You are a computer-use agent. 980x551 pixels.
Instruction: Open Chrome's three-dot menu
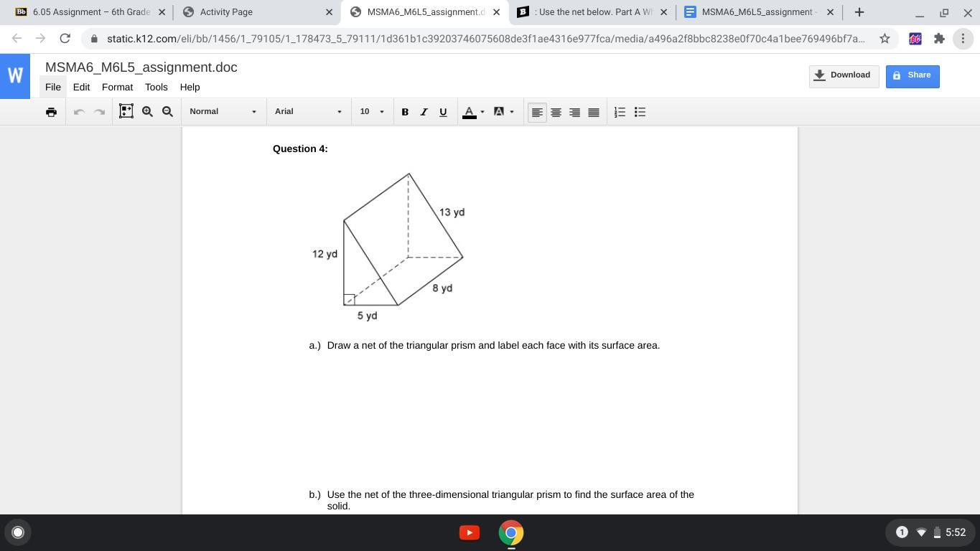click(x=963, y=39)
